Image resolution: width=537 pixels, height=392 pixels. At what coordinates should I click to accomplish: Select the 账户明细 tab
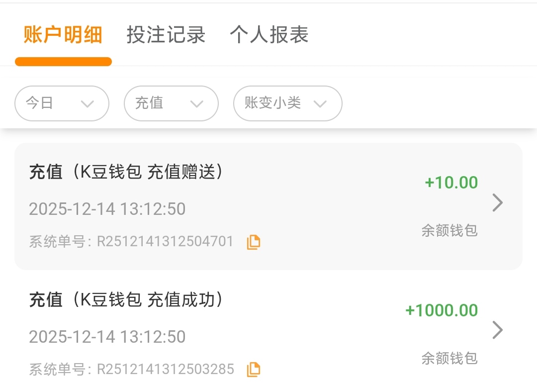pos(63,35)
